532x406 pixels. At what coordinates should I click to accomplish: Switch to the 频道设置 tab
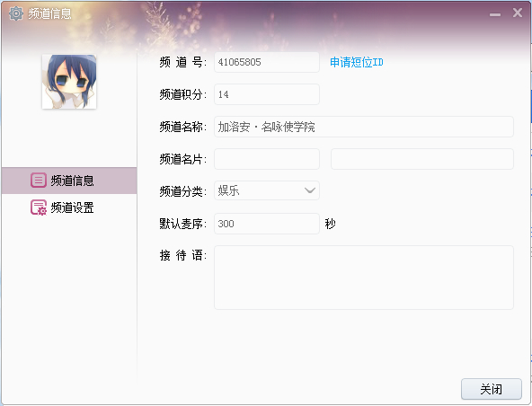(69, 207)
